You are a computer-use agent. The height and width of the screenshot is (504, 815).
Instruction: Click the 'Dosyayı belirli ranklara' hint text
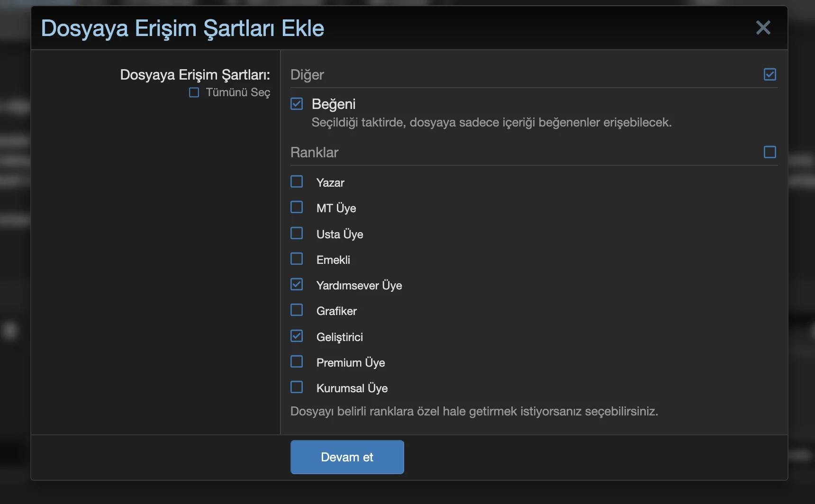tap(474, 411)
